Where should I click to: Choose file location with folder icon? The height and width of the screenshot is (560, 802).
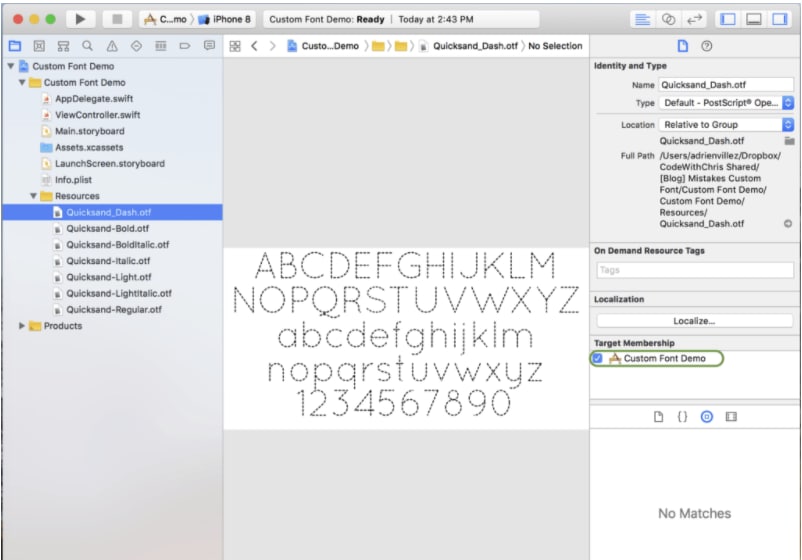click(x=789, y=141)
